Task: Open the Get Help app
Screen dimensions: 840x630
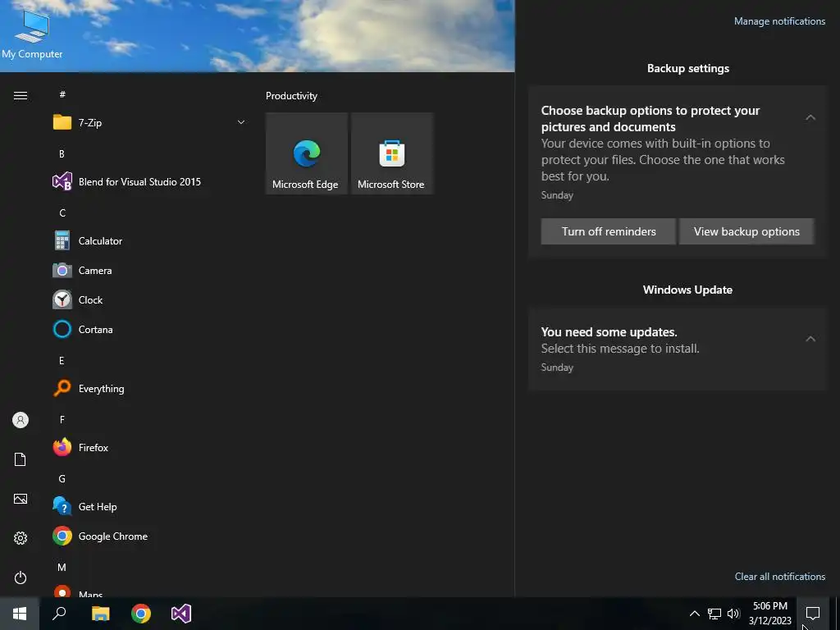Action: coord(149,506)
